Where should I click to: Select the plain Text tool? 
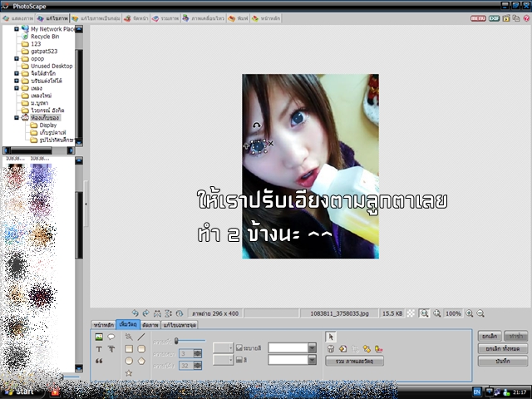click(x=99, y=349)
